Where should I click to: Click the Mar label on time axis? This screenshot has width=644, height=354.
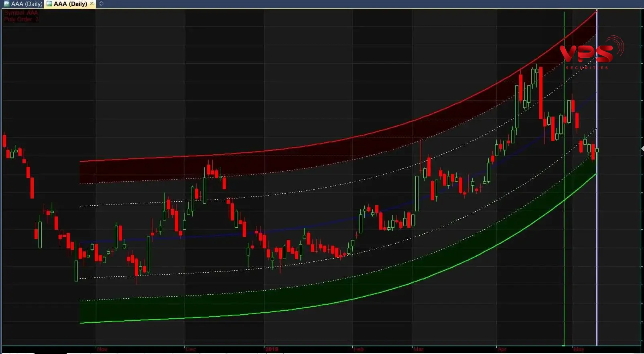418,349
